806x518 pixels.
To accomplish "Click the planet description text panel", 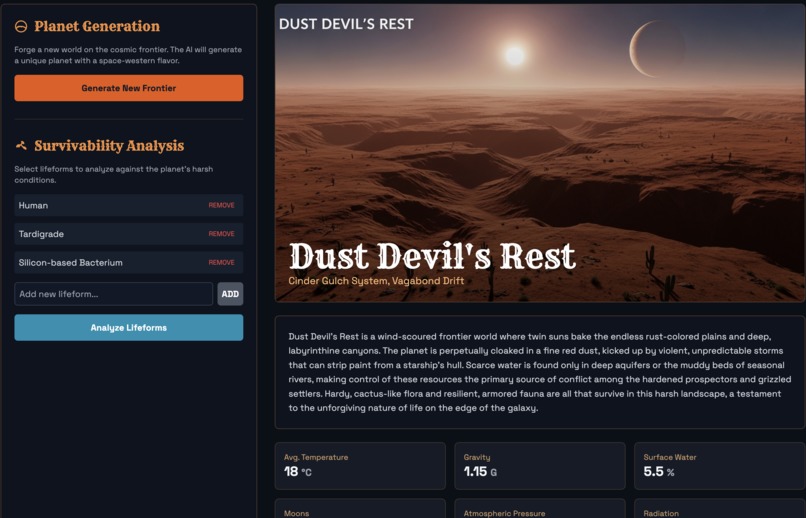I will [x=540, y=373].
